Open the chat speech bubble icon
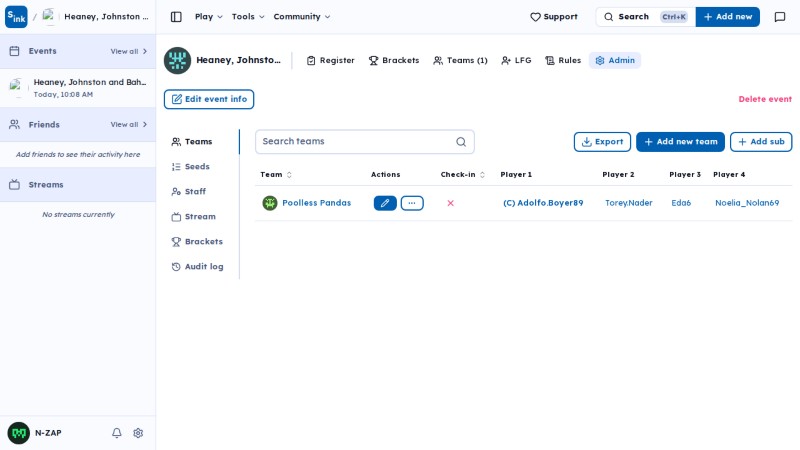 pyautogui.click(x=780, y=17)
